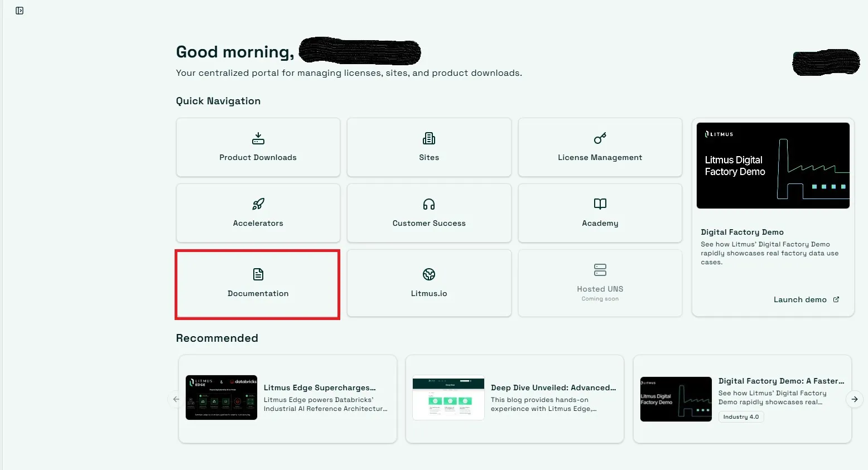Click the Documentation file icon
The height and width of the screenshot is (470, 868).
click(258, 274)
